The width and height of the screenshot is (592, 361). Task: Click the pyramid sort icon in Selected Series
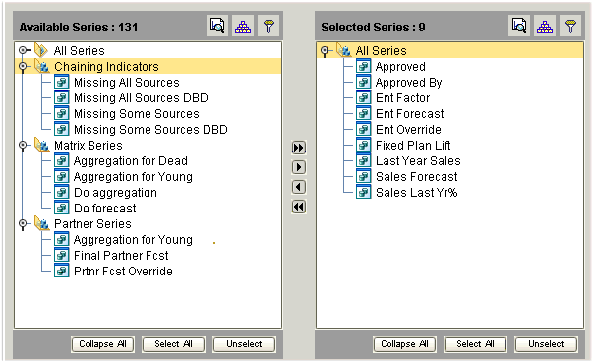(x=545, y=26)
